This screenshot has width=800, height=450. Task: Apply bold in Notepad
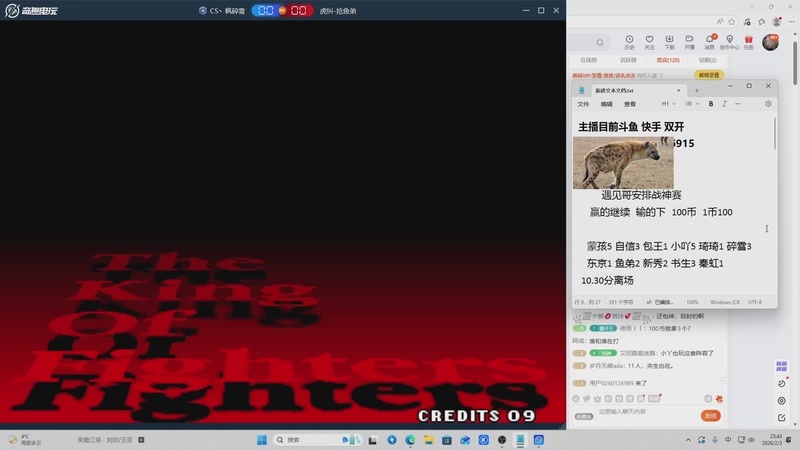[x=711, y=104]
